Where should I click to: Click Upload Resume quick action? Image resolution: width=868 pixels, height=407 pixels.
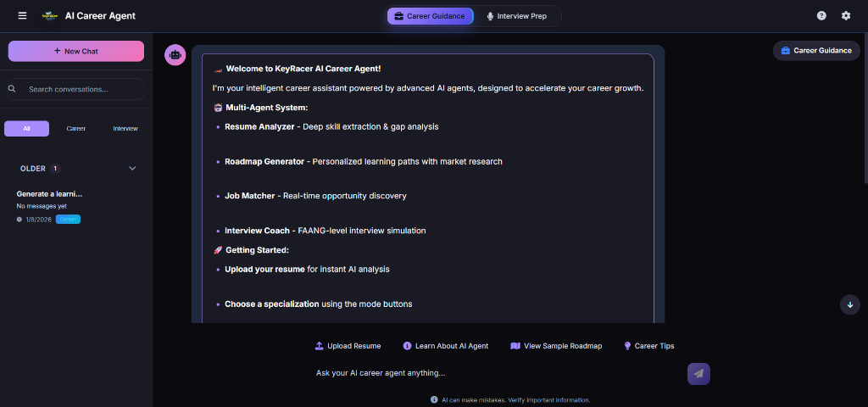point(348,346)
